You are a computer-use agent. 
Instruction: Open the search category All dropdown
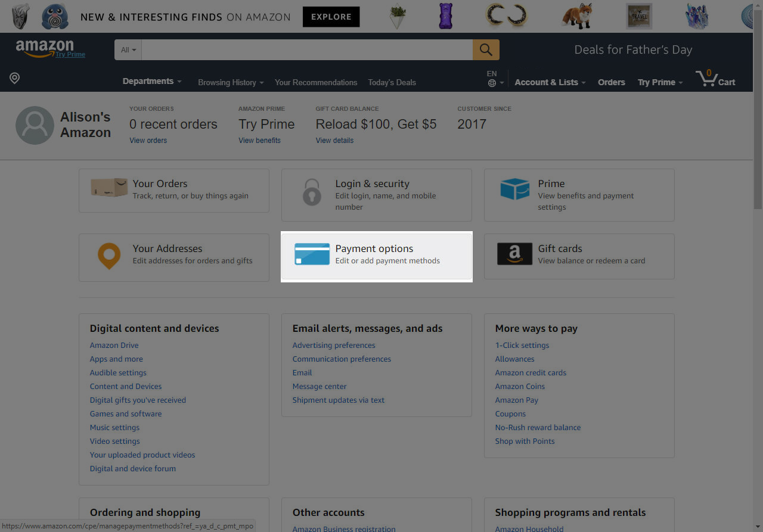point(128,50)
